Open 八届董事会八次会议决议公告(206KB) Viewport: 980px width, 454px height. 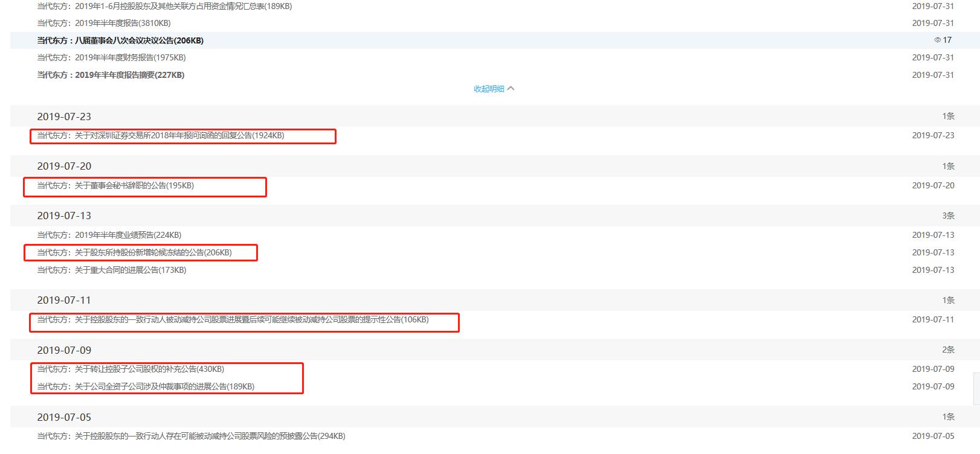pos(120,40)
